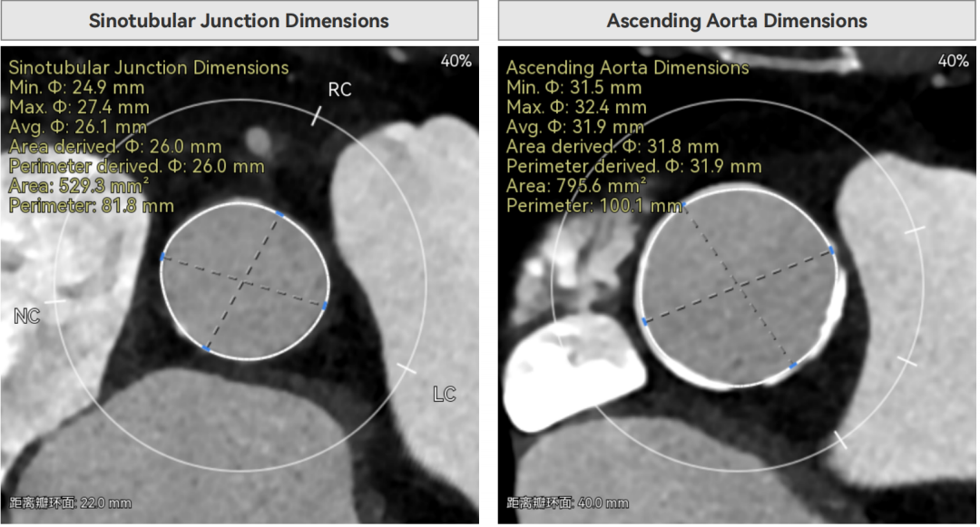
Task: Click the 40.0 mm annulus distance label
Action: point(568,503)
